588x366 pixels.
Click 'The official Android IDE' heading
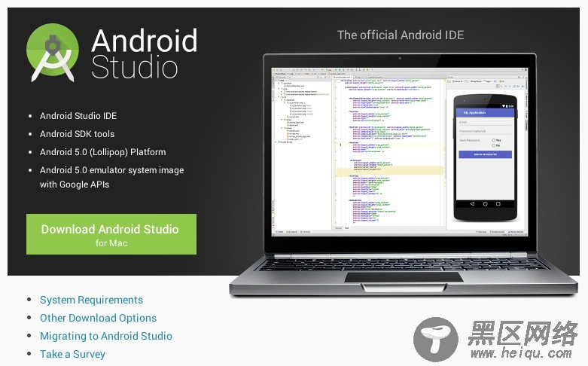click(x=401, y=35)
